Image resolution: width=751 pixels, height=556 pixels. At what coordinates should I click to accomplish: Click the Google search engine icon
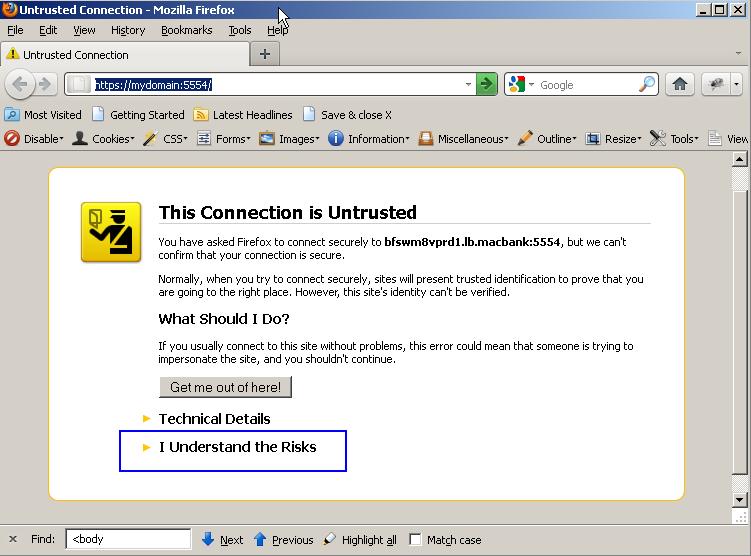(x=516, y=84)
